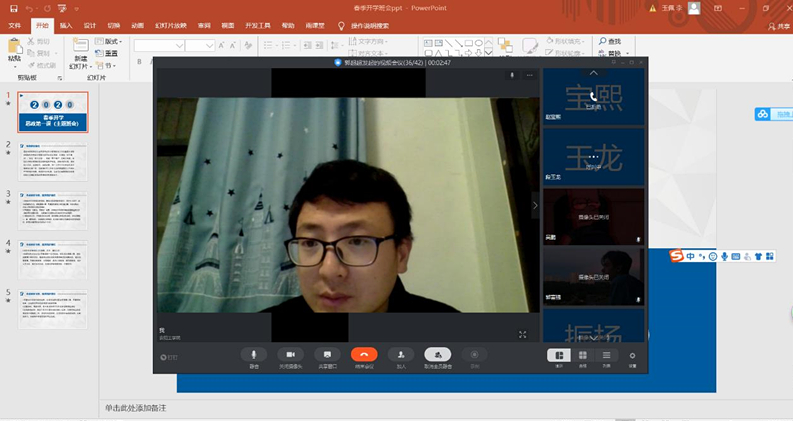Click the record button in meeting toolbar

click(474, 355)
